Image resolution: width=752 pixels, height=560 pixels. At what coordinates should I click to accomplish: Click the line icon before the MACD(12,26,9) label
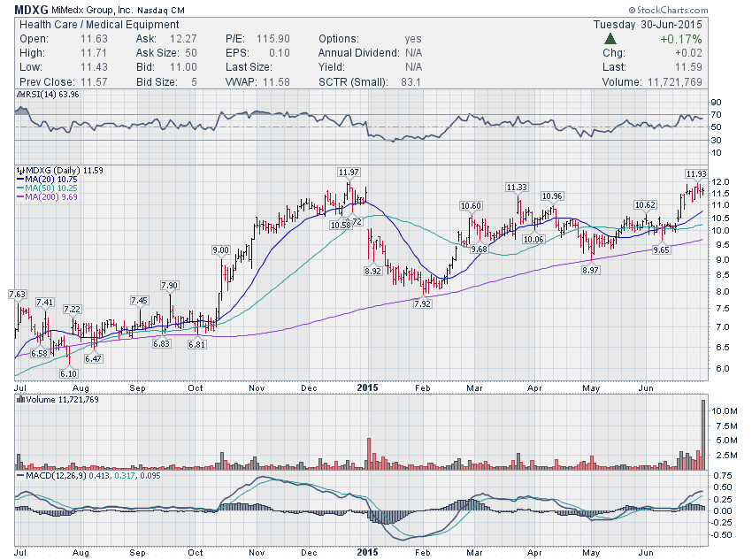click(x=20, y=476)
